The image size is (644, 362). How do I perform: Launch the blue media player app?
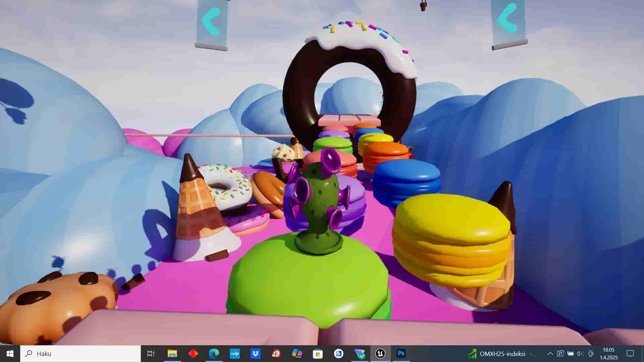tap(338, 354)
